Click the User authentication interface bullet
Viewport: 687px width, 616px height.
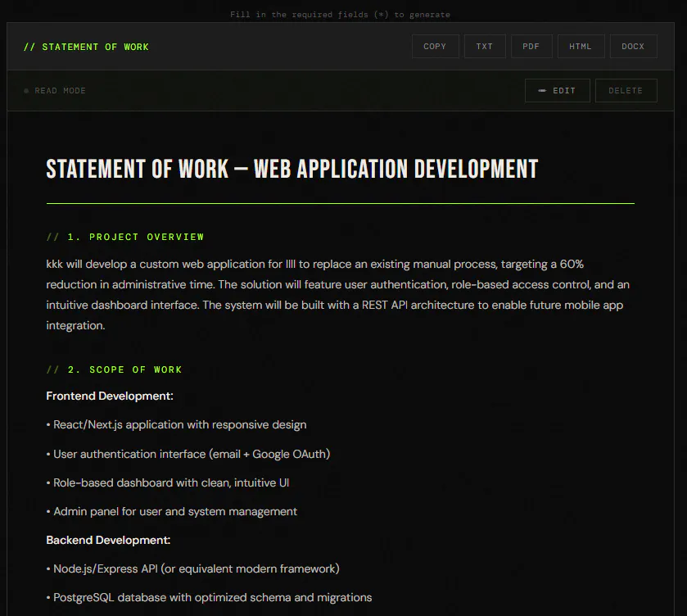coord(188,454)
